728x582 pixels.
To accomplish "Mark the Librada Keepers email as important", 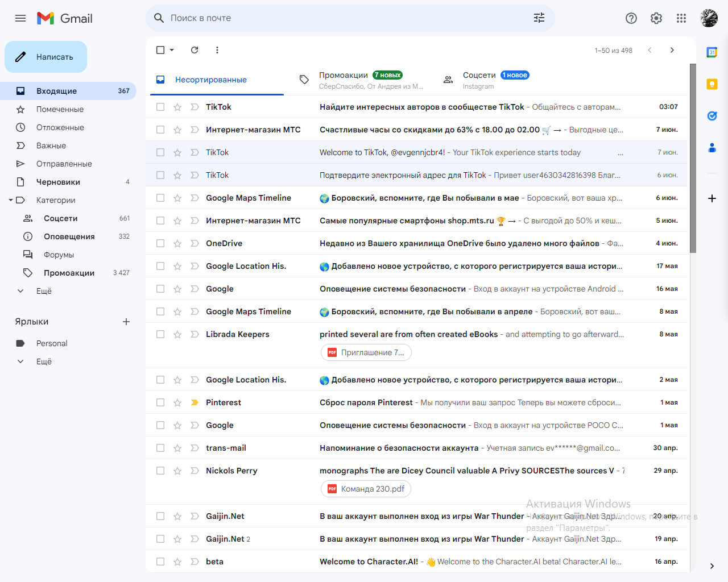I will (x=195, y=334).
